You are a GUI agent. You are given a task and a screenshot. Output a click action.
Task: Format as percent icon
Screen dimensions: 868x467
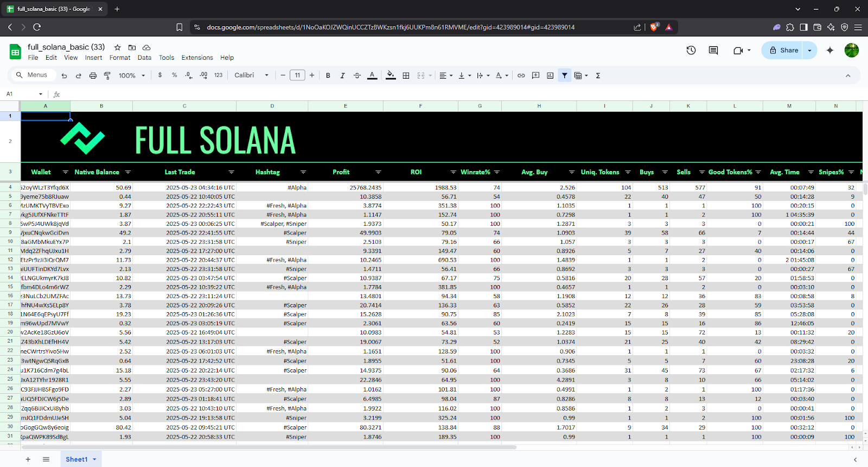(x=175, y=75)
